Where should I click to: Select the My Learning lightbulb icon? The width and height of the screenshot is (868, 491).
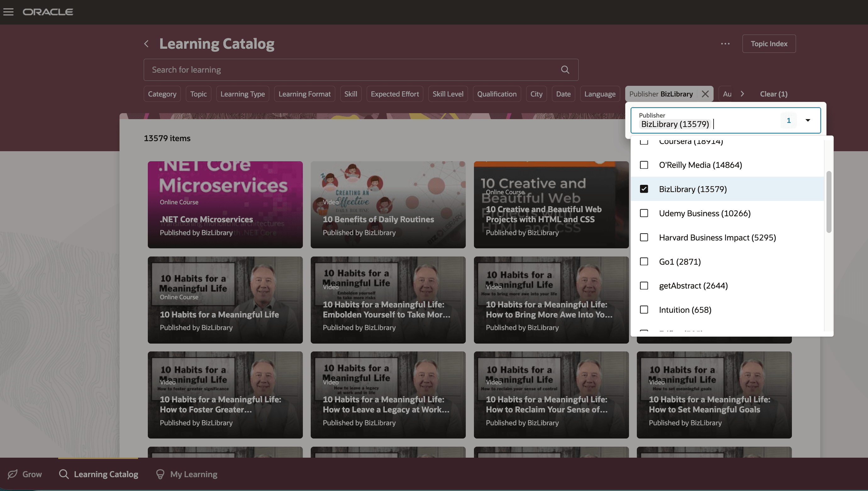point(160,474)
